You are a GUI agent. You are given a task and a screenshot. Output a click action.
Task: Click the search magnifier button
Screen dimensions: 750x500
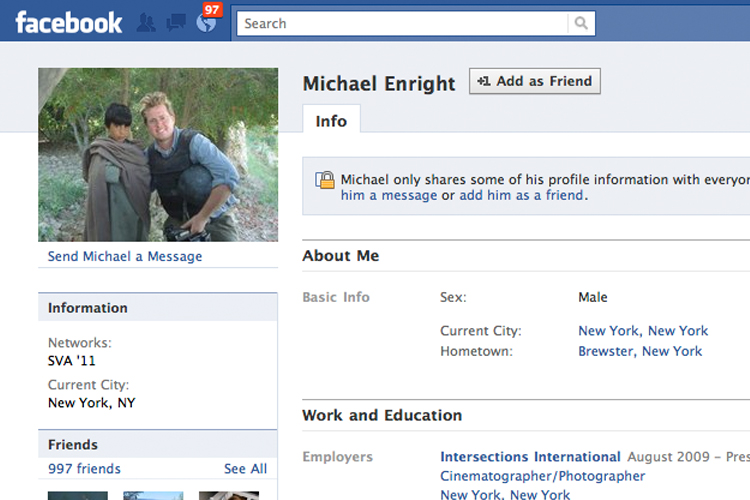581,23
